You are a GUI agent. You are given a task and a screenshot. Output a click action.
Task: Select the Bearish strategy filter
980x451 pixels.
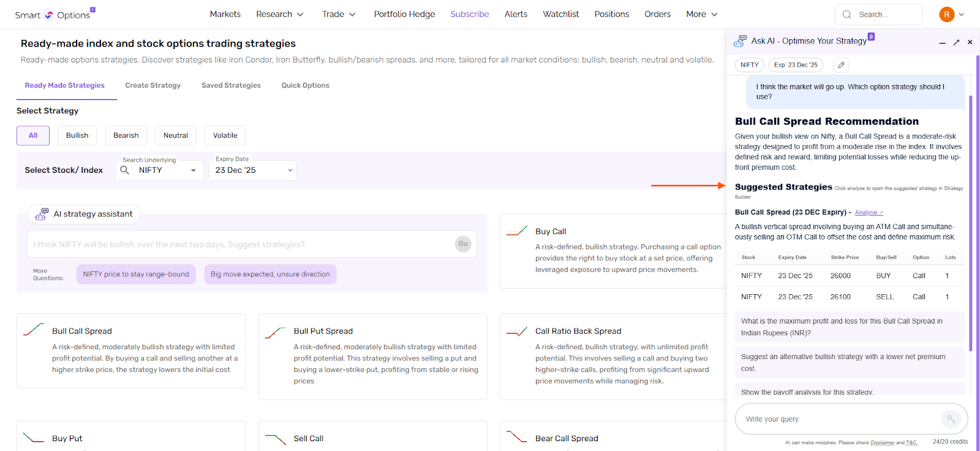click(x=126, y=135)
